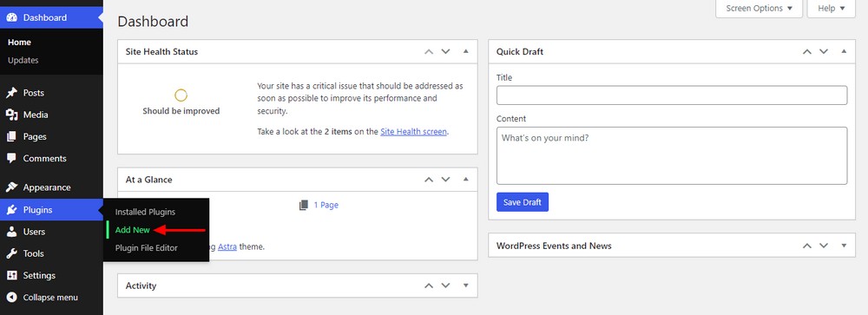
Task: Move Activity panel down
Action: point(445,285)
